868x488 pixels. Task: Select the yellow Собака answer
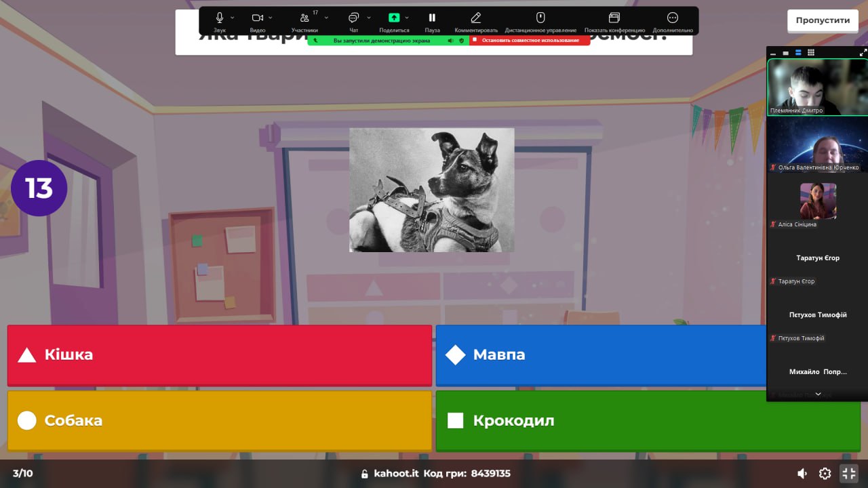point(219,420)
